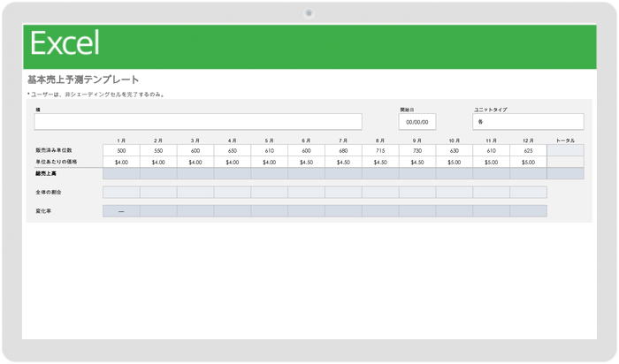
Task: Select the August units sold cell 715
Action: pos(380,150)
